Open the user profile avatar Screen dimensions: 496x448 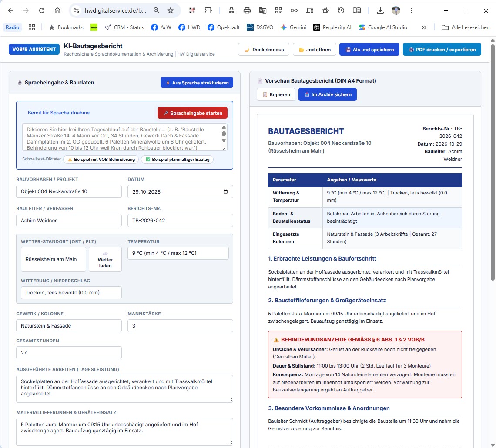click(396, 10)
